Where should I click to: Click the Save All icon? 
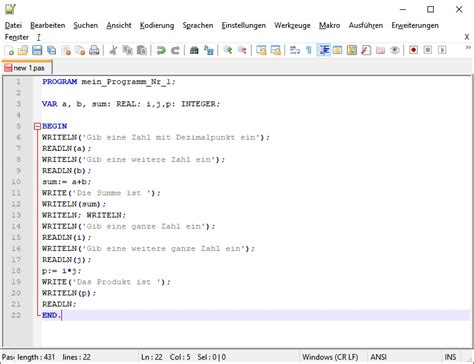coord(51,50)
